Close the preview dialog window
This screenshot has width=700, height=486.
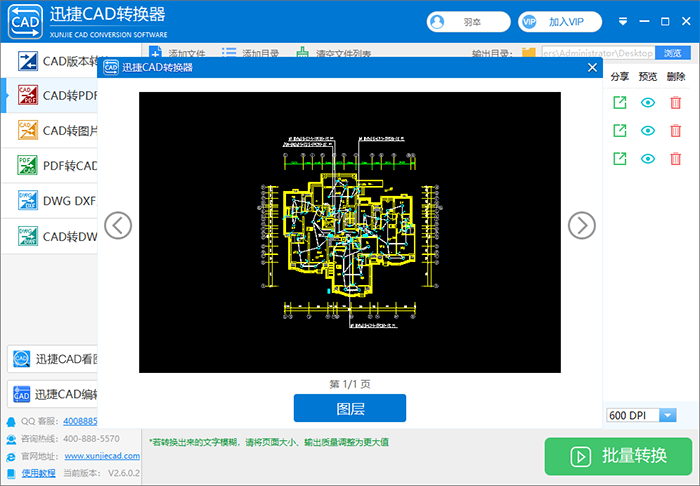(592, 67)
